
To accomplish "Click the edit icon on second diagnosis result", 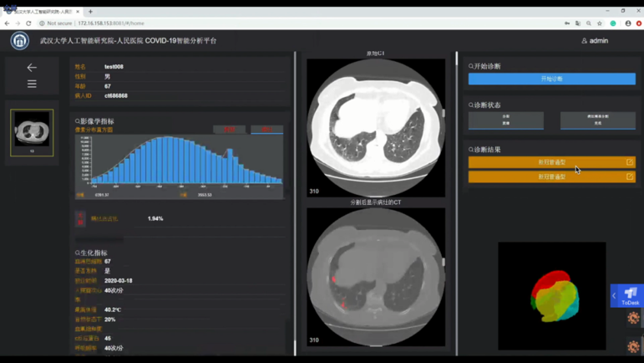I will click(629, 176).
